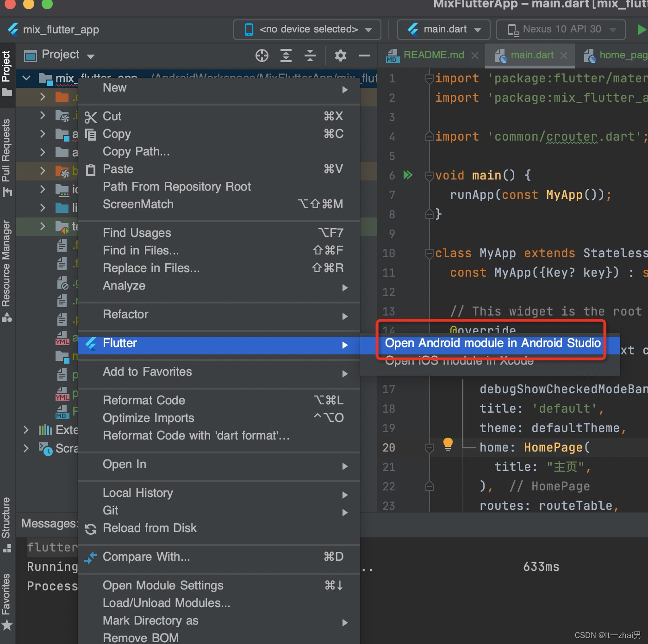Screen dimensions: 648x644
Task: Open the device selector dropdown
Action: tap(307, 30)
